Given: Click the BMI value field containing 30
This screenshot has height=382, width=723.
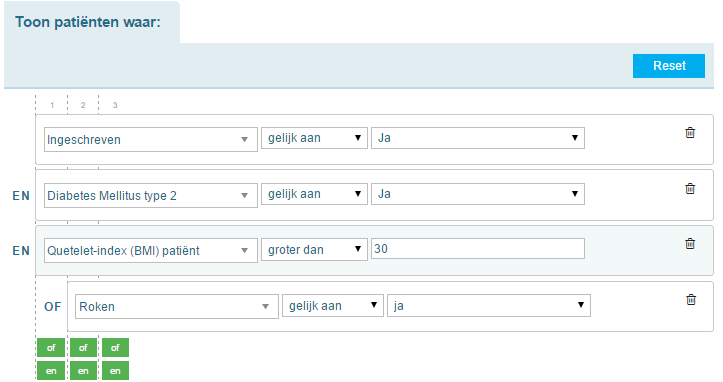Looking at the screenshot, I should tap(478, 249).
